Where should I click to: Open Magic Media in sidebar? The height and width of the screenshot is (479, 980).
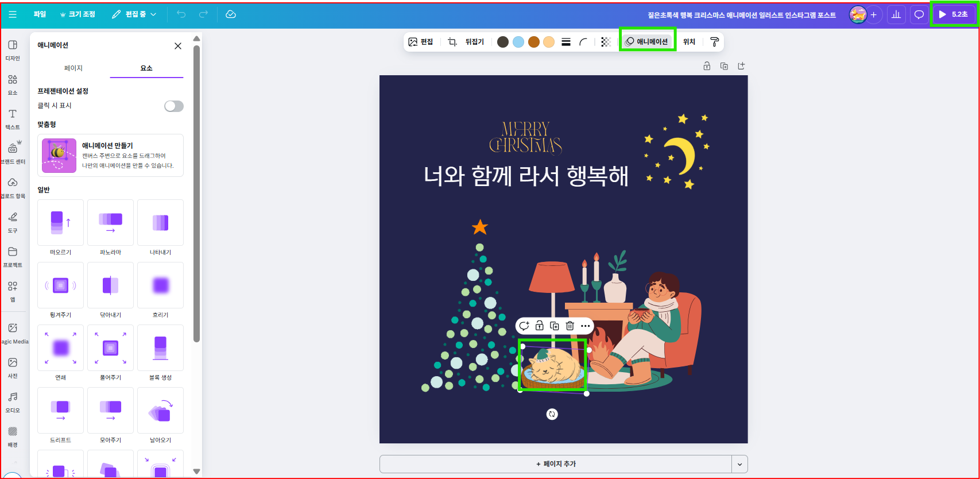point(13,333)
